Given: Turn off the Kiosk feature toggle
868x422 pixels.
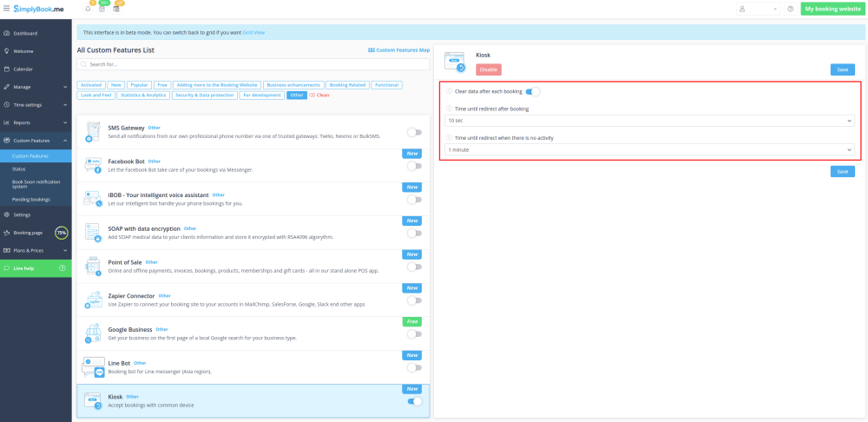Looking at the screenshot, I should [414, 401].
